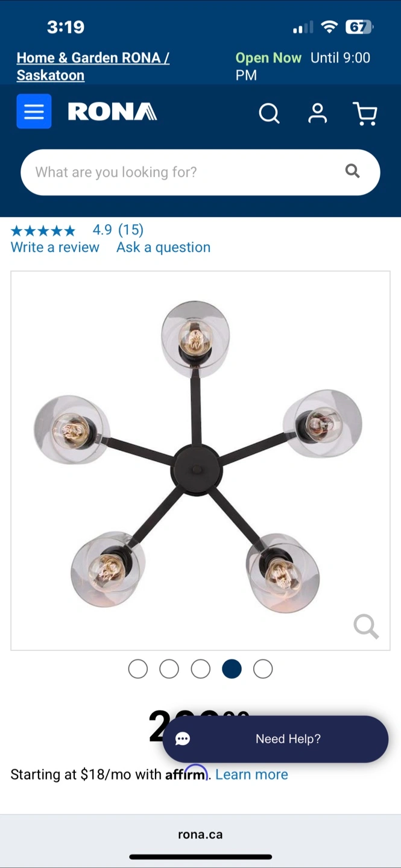Select the first image carousel dot

click(138, 669)
